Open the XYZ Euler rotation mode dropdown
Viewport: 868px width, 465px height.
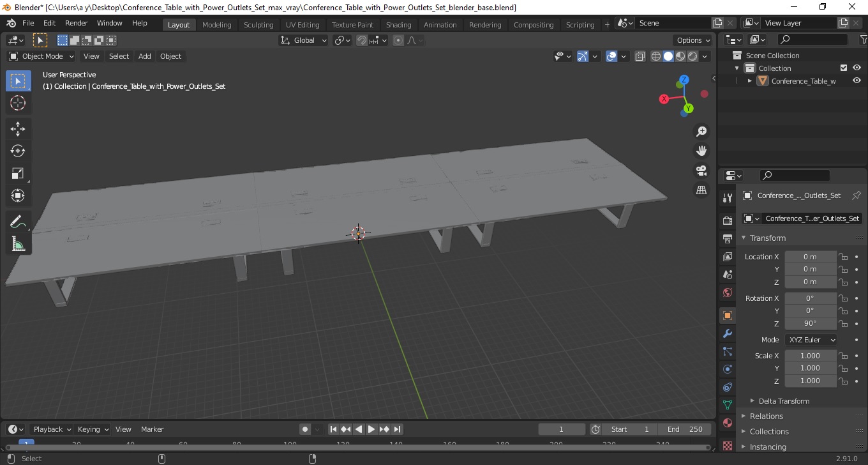[811, 340]
